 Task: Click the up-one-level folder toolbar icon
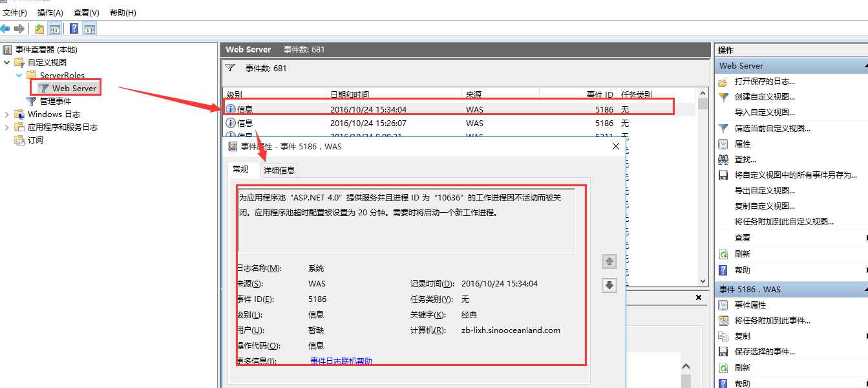(39, 29)
